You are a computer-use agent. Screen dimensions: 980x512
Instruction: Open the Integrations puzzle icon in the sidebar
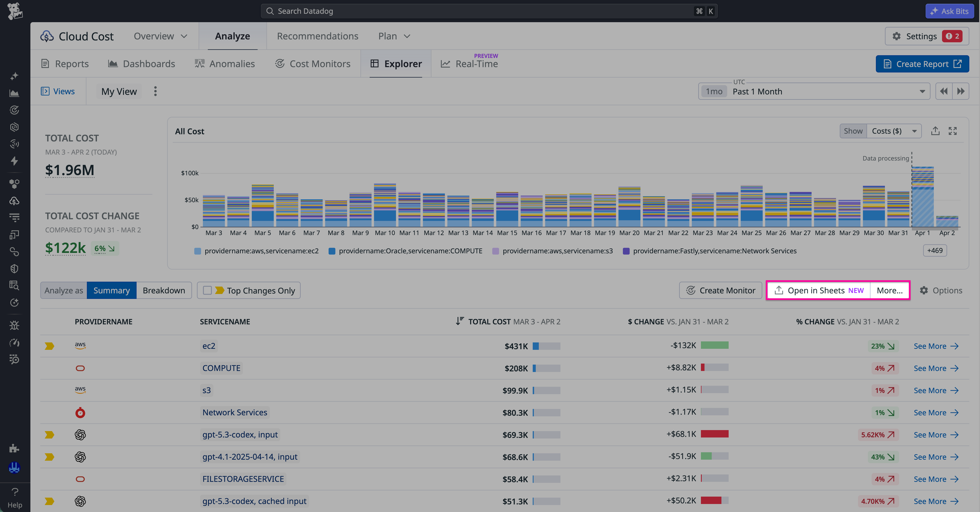point(14,448)
